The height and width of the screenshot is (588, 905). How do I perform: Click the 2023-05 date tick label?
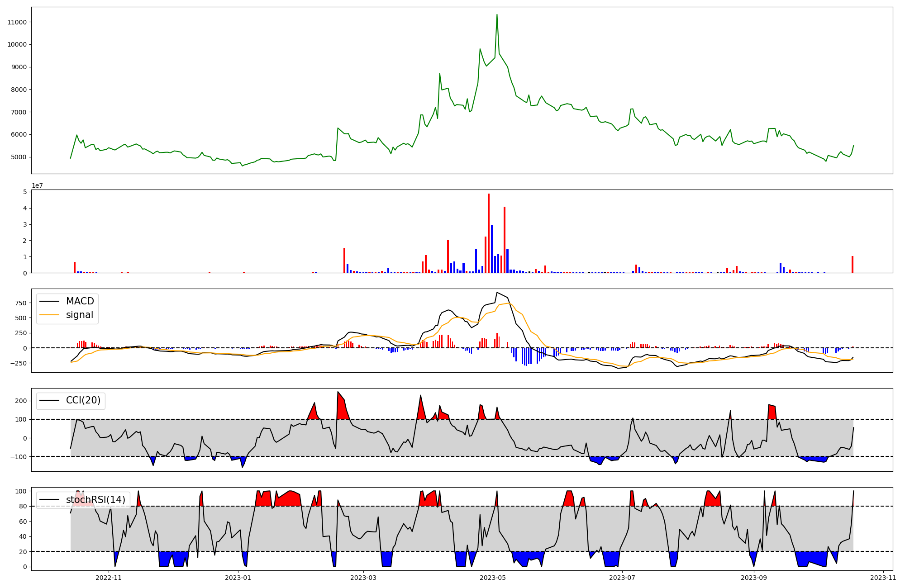492,578
